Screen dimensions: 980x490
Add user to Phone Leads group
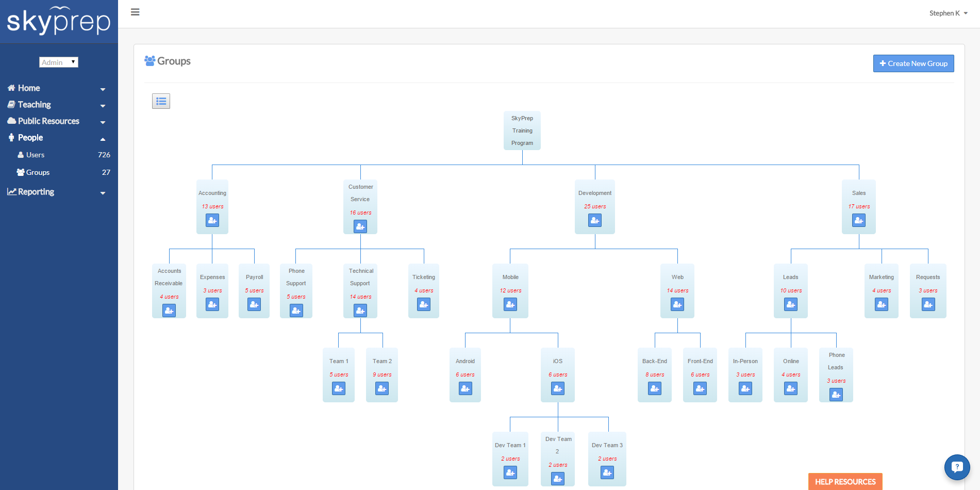click(x=836, y=395)
